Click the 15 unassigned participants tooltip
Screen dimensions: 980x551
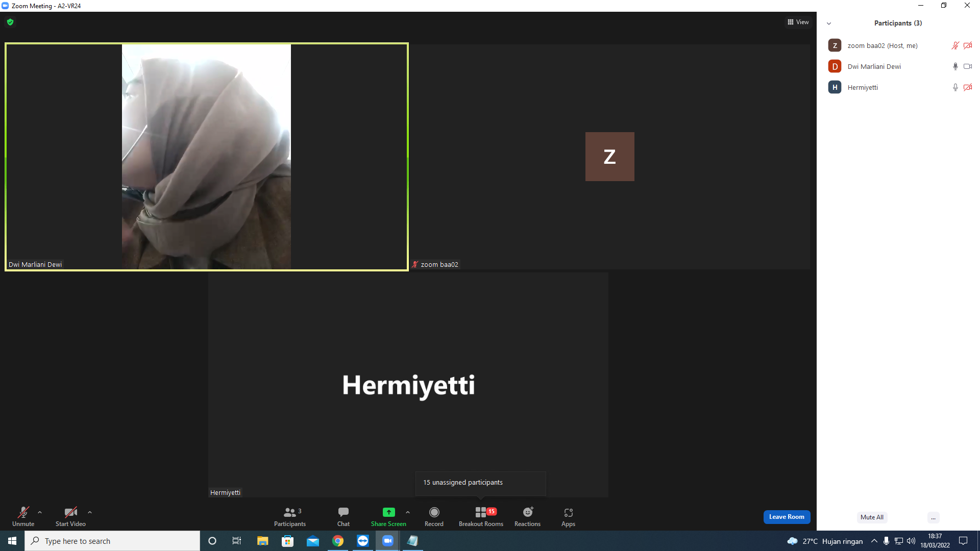[x=480, y=483]
